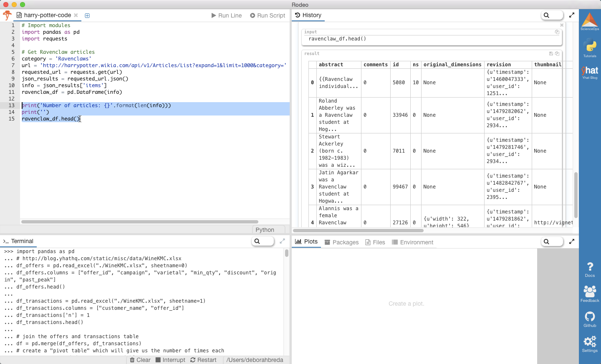This screenshot has width=601, height=364.
Task: Restart the terminal kernel
Action: click(x=203, y=360)
